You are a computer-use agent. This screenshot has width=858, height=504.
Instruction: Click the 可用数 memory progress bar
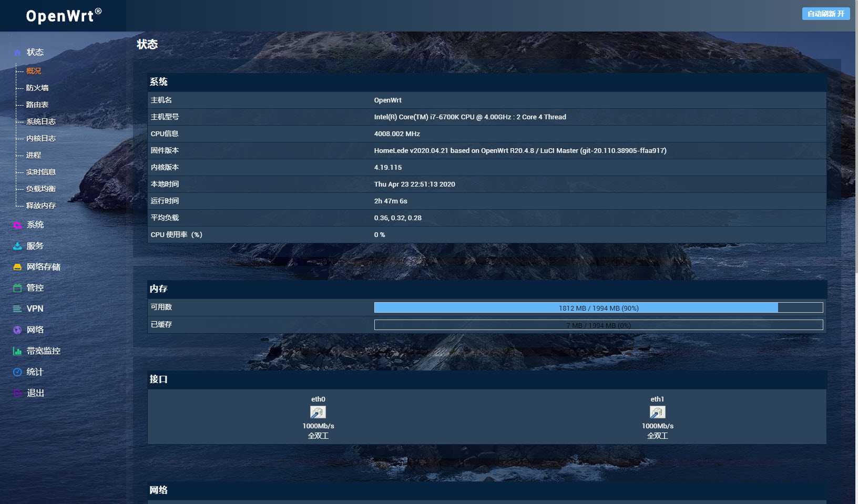point(598,307)
